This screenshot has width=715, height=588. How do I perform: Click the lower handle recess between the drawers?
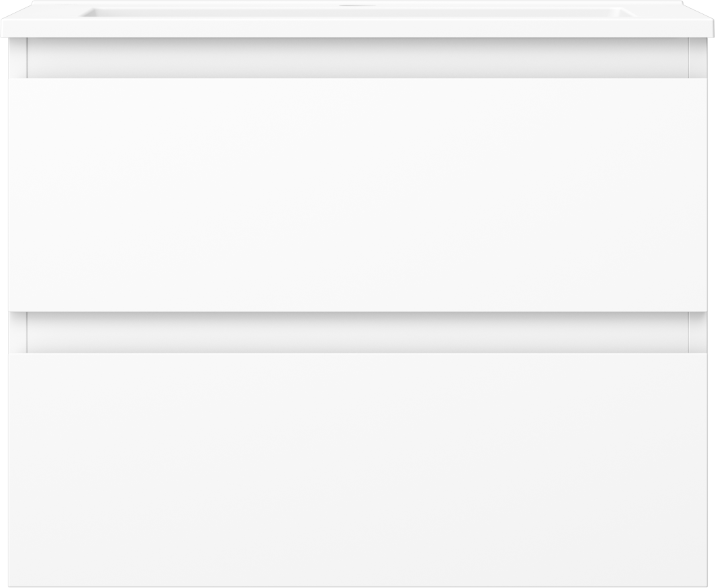[358, 332]
